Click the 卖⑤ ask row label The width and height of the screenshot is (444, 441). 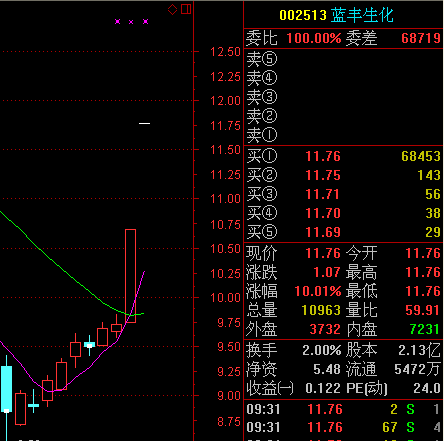tap(262, 59)
